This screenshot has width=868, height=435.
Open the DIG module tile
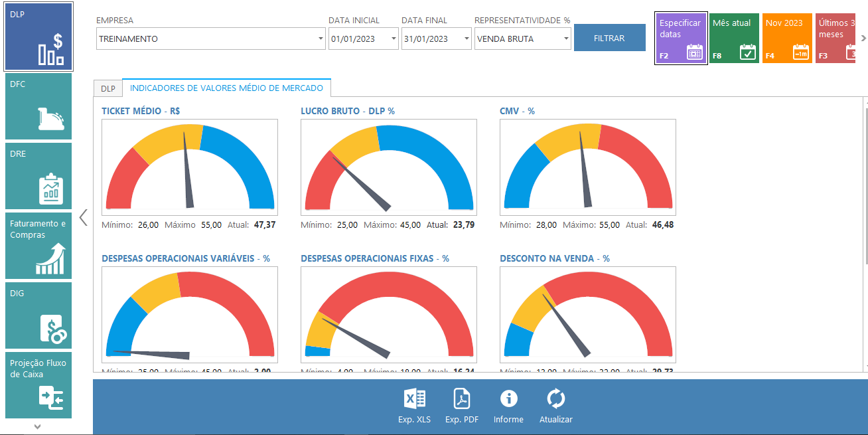pos(38,315)
